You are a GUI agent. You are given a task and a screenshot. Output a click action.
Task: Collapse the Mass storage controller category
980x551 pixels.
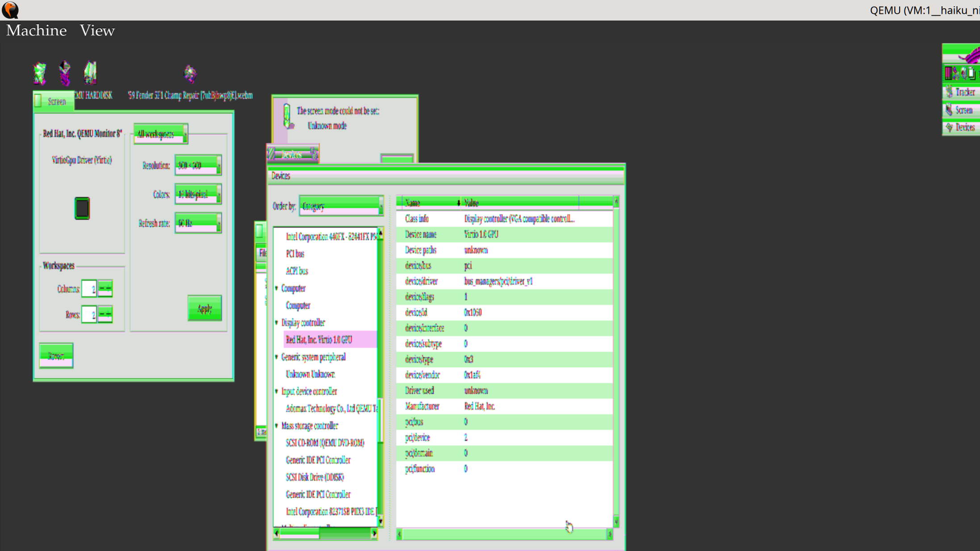pos(276,426)
